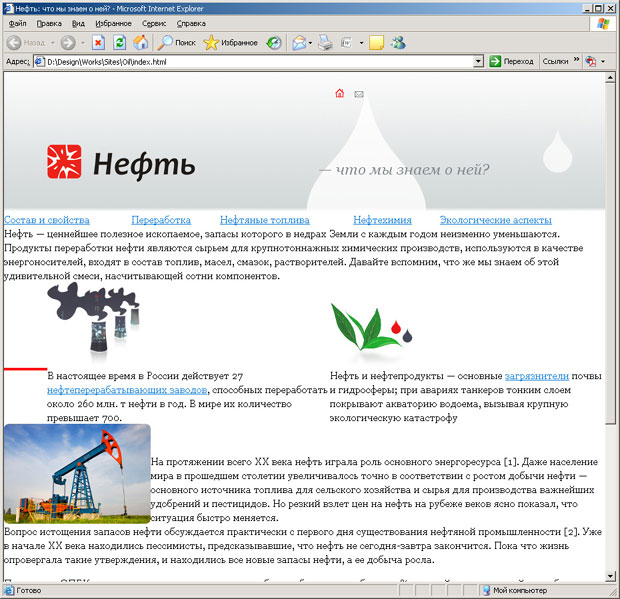Click the scrollbar up arrow
The height and width of the screenshot is (599, 620).
click(x=610, y=78)
